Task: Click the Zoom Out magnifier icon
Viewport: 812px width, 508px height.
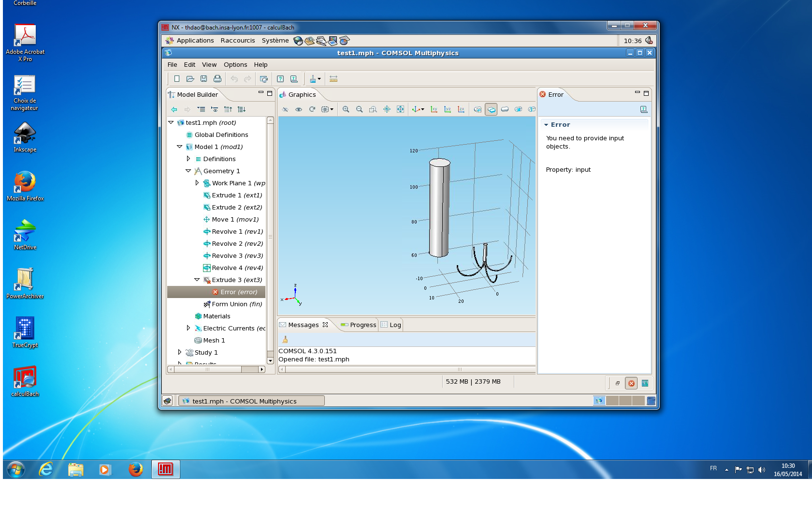Action: [x=360, y=109]
